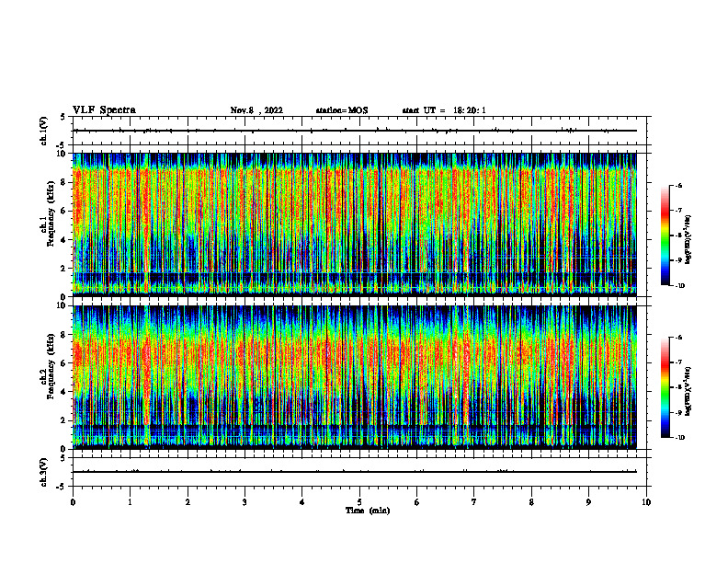Click the "ch.1(V)" axis label
The image size is (728, 563).
click(43, 131)
